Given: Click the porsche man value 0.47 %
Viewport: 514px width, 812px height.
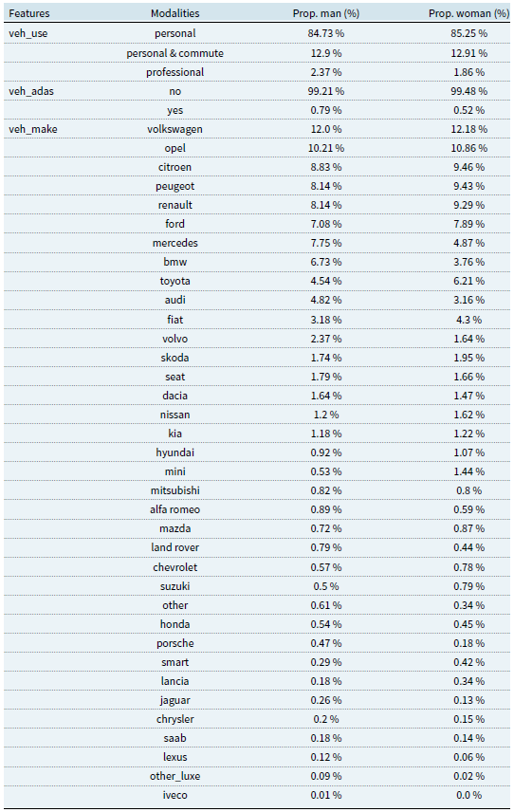Looking at the screenshot, I should [326, 643].
